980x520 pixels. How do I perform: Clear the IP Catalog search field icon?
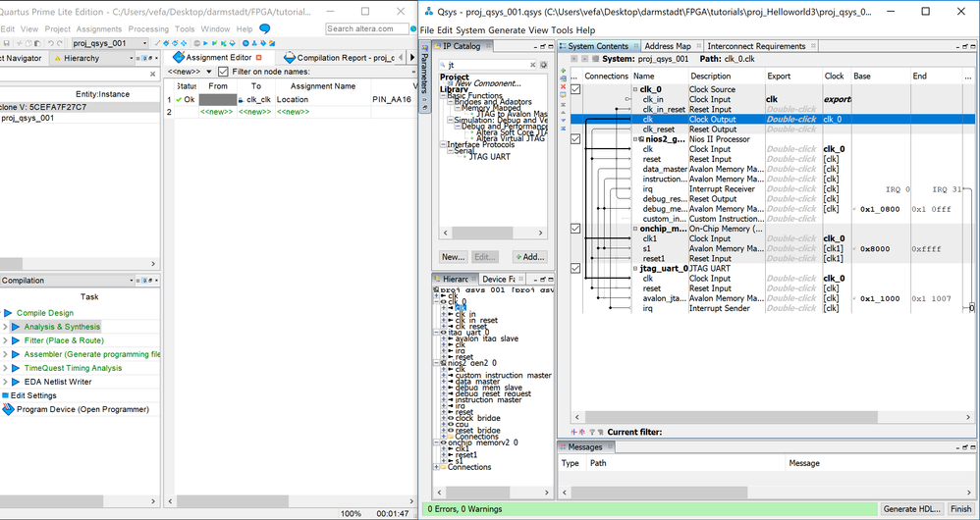(532, 65)
